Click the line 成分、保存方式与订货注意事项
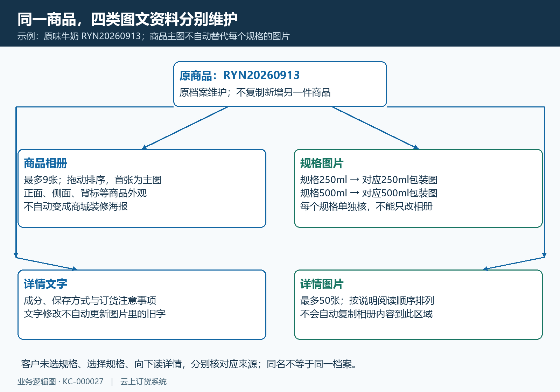 coord(90,301)
